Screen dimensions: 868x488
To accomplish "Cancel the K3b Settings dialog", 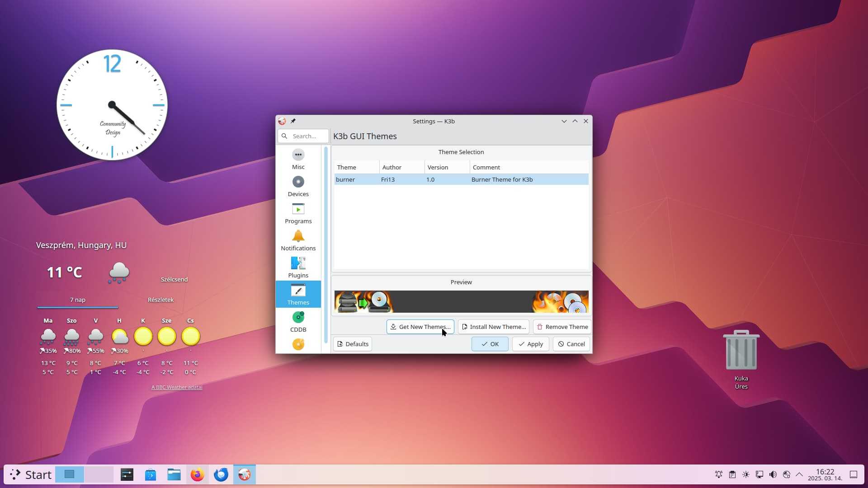I will 571,344.
